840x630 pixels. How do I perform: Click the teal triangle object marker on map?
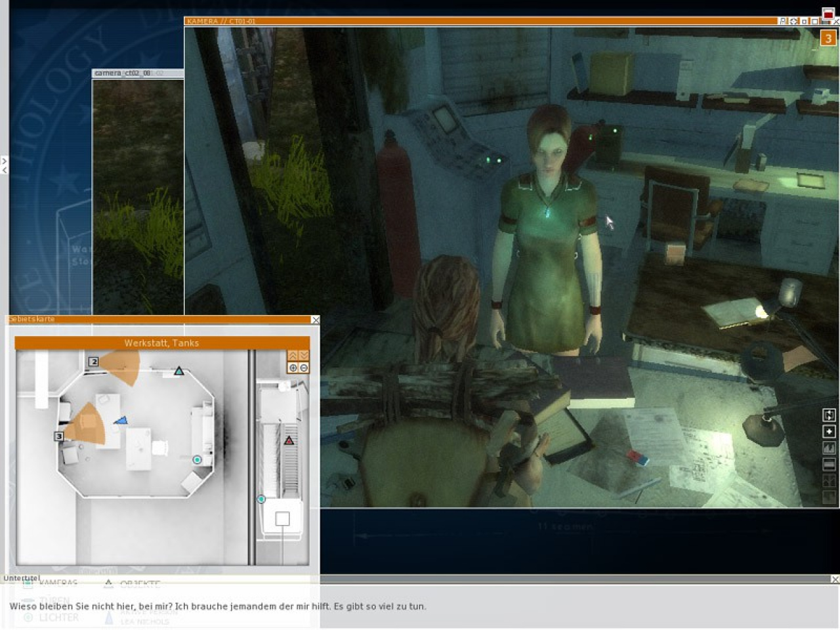[178, 371]
